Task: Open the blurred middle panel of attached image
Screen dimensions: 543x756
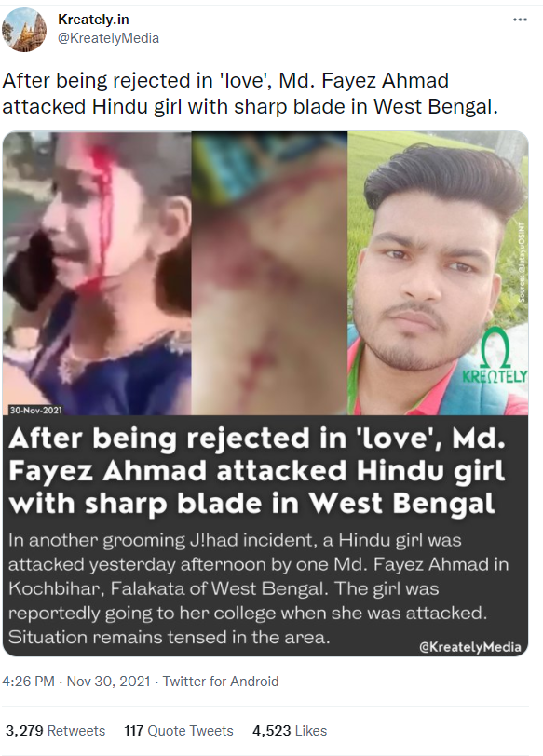Action: click(x=269, y=273)
